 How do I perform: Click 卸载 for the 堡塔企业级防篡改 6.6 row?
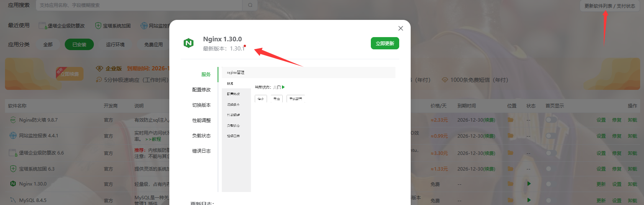pos(633,153)
